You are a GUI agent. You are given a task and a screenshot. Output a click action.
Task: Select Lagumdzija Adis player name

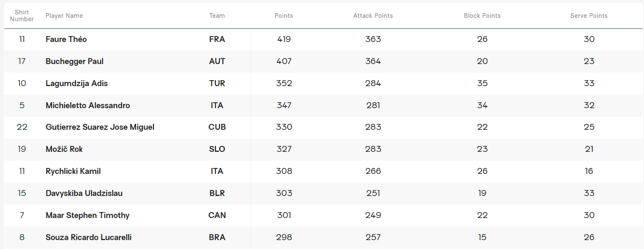pyautogui.click(x=77, y=84)
